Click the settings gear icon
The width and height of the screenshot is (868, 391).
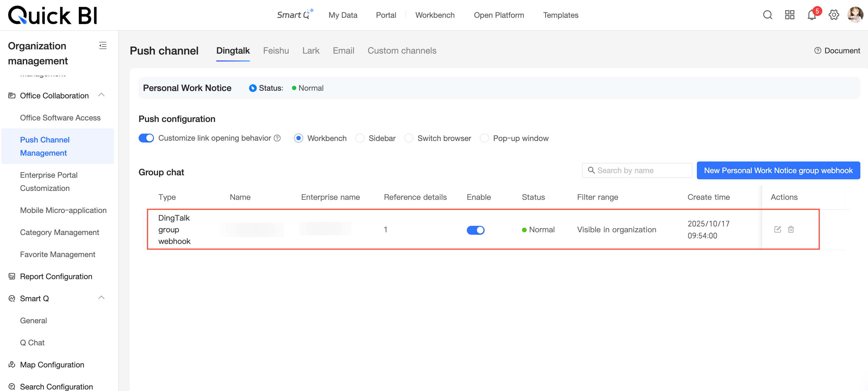click(834, 15)
